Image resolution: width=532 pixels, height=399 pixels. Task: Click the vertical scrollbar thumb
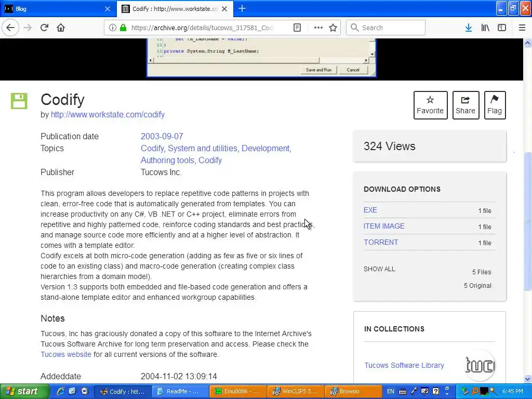click(x=527, y=220)
